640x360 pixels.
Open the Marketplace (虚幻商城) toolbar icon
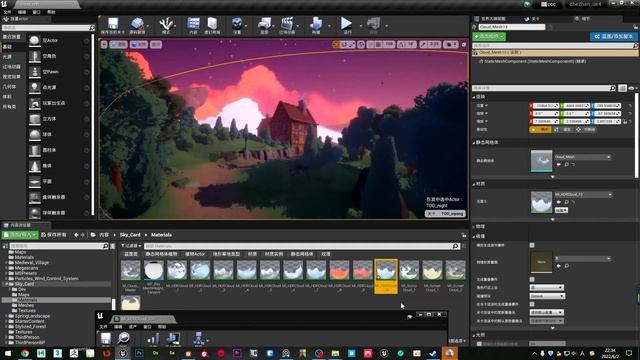tap(212, 24)
